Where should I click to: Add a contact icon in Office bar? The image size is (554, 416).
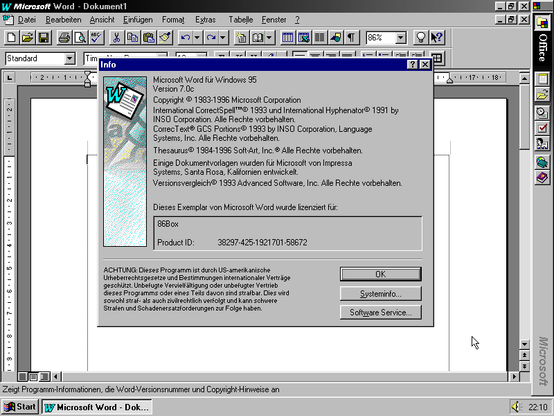(x=542, y=143)
